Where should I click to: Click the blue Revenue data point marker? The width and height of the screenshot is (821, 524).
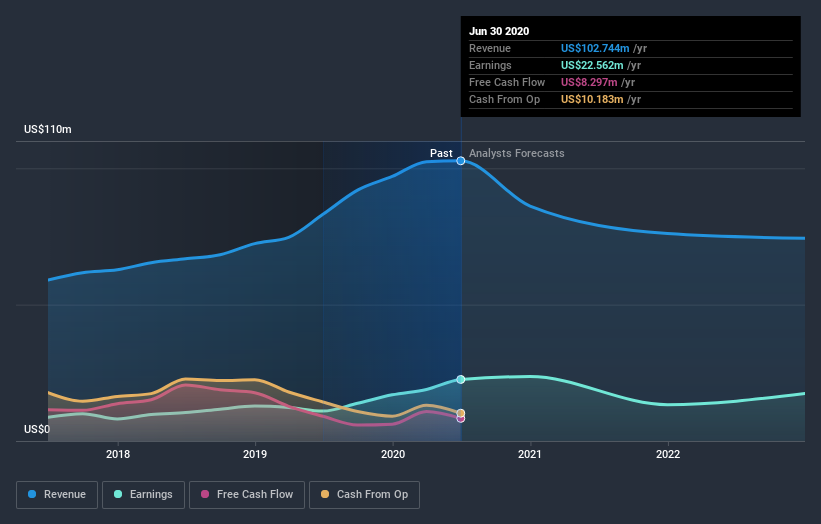[461, 161]
